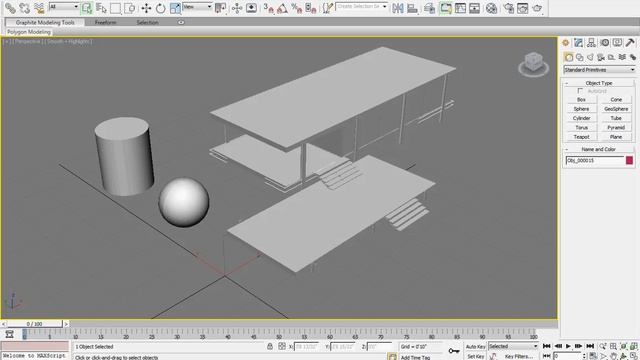
Task: Open the Render Setup icon
Action: [508, 8]
